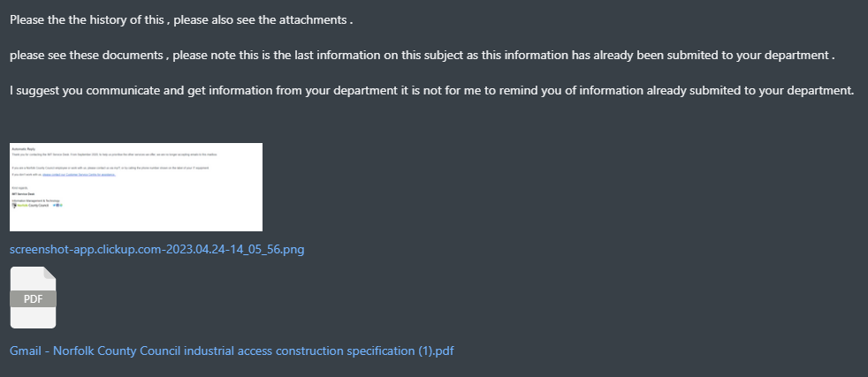The width and height of the screenshot is (868, 377).
Task: Click the Customer Service Centre link in preview
Action: coord(80,175)
